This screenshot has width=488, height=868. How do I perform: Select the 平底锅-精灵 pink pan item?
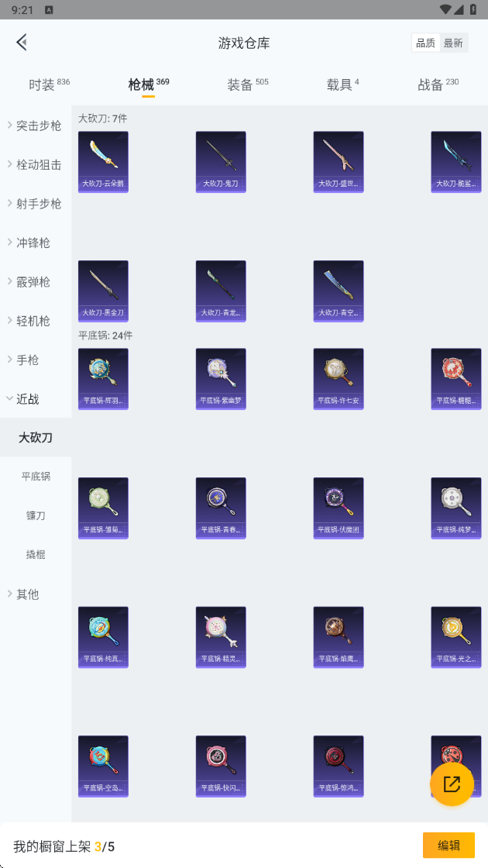(221, 637)
